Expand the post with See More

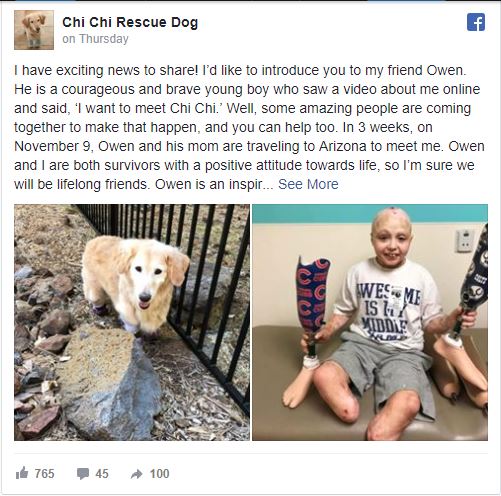click(308, 184)
